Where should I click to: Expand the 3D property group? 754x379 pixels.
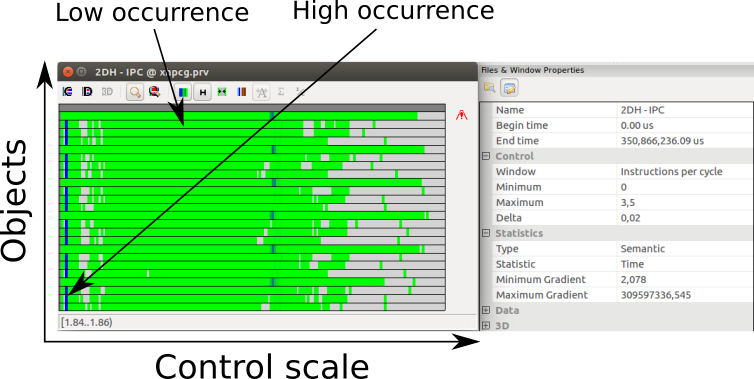tap(486, 326)
